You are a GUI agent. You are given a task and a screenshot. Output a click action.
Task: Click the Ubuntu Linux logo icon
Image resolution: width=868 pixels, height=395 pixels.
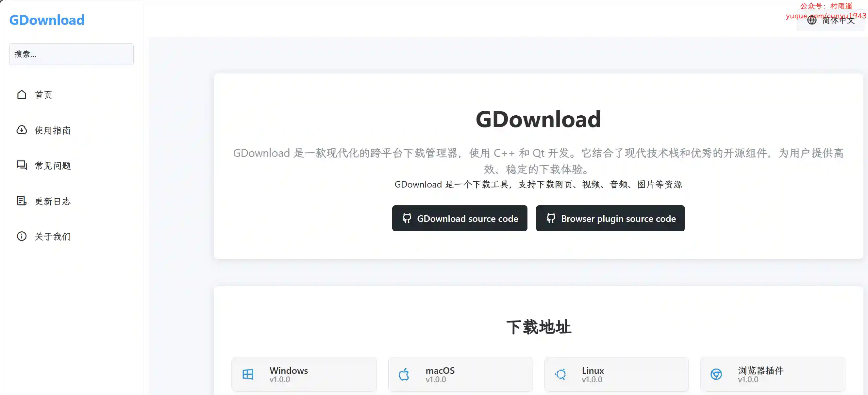tap(560, 374)
